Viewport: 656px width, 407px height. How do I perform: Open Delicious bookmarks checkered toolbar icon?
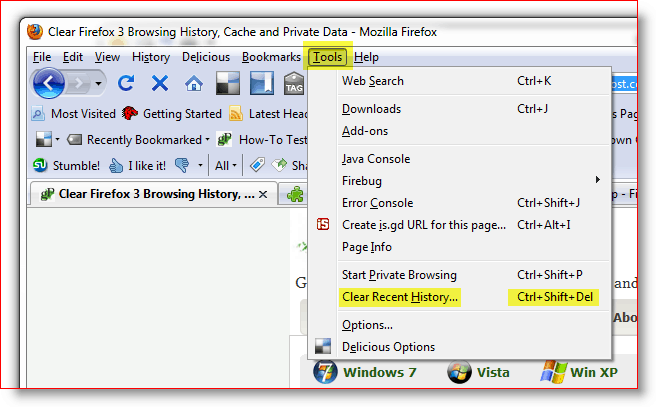(228, 83)
